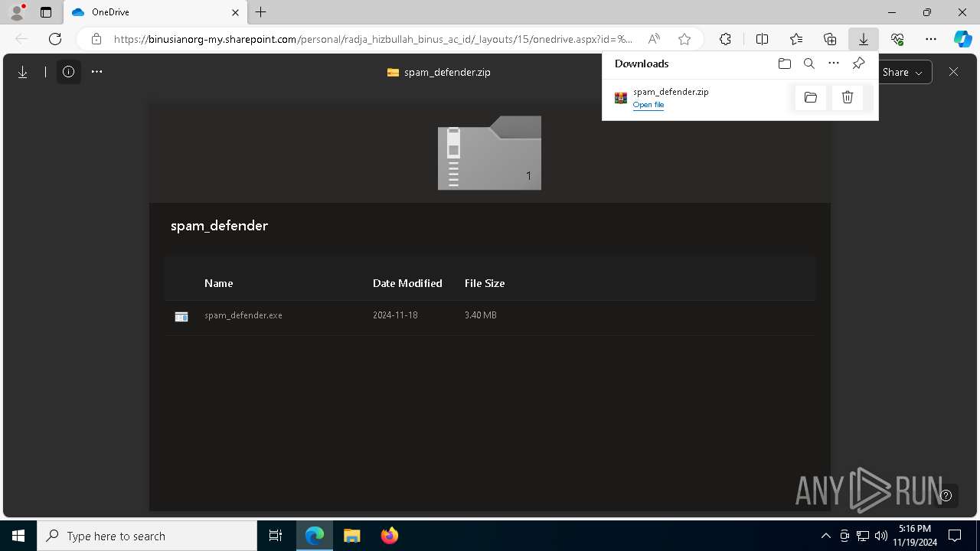The image size is (980, 551).
Task: View site information lock icon
Action: (96, 39)
